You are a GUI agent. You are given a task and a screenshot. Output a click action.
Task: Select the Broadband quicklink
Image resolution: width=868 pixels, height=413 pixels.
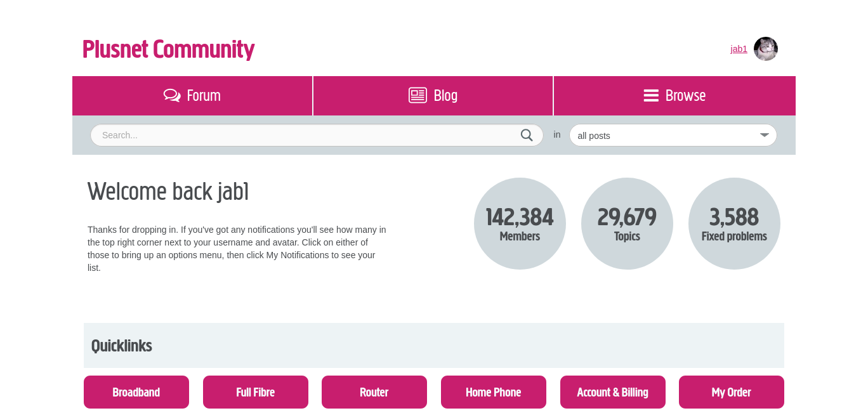(136, 392)
